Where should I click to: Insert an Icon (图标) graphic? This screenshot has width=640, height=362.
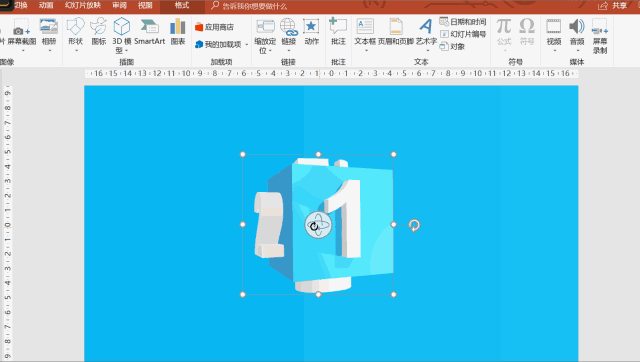(x=99, y=32)
